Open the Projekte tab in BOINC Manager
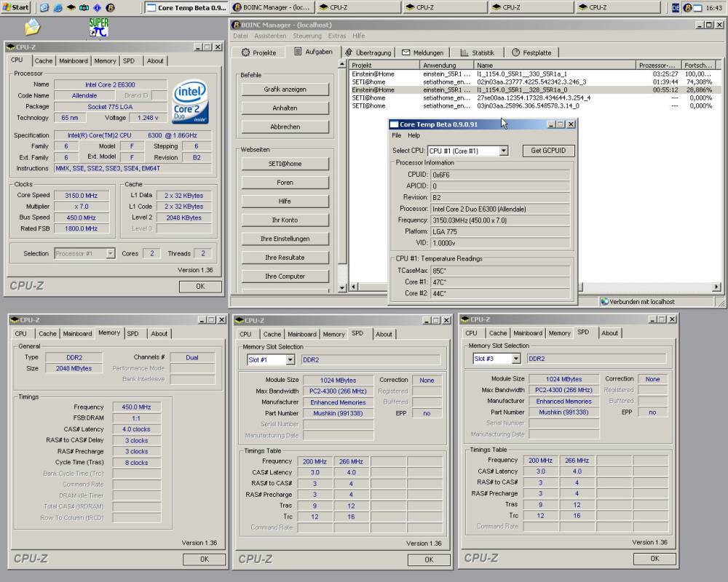This screenshot has height=582, width=728. click(x=259, y=53)
